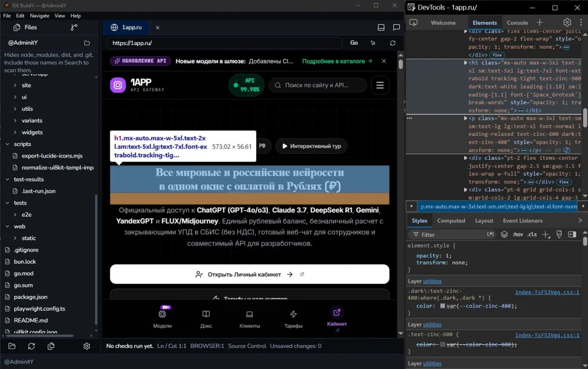Open the source control branch icon in sidebar
Image resolution: width=588 pixels, height=369 pixels.
(x=74, y=28)
